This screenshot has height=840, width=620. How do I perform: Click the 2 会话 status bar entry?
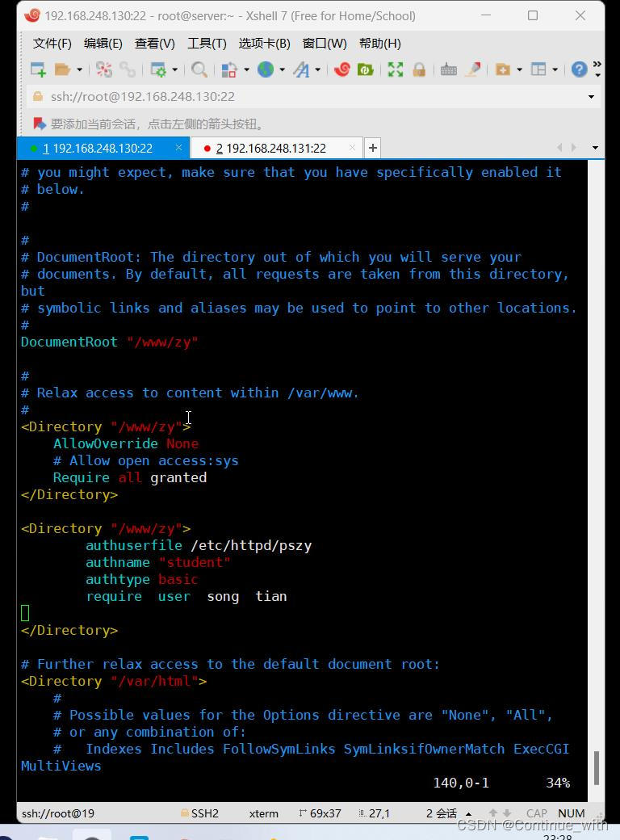(442, 813)
